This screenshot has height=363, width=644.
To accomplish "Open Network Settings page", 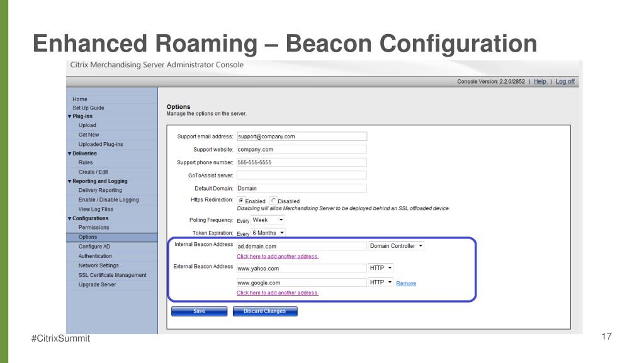I will (x=99, y=265).
